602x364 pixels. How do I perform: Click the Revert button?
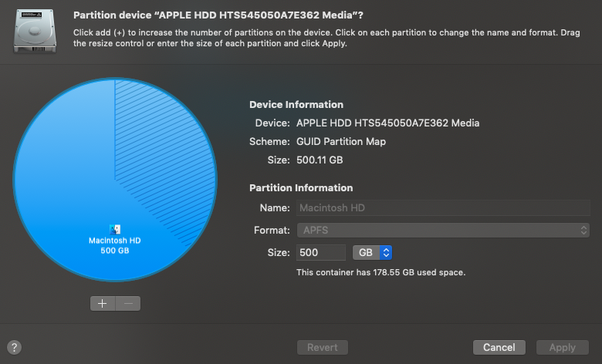[x=323, y=348]
